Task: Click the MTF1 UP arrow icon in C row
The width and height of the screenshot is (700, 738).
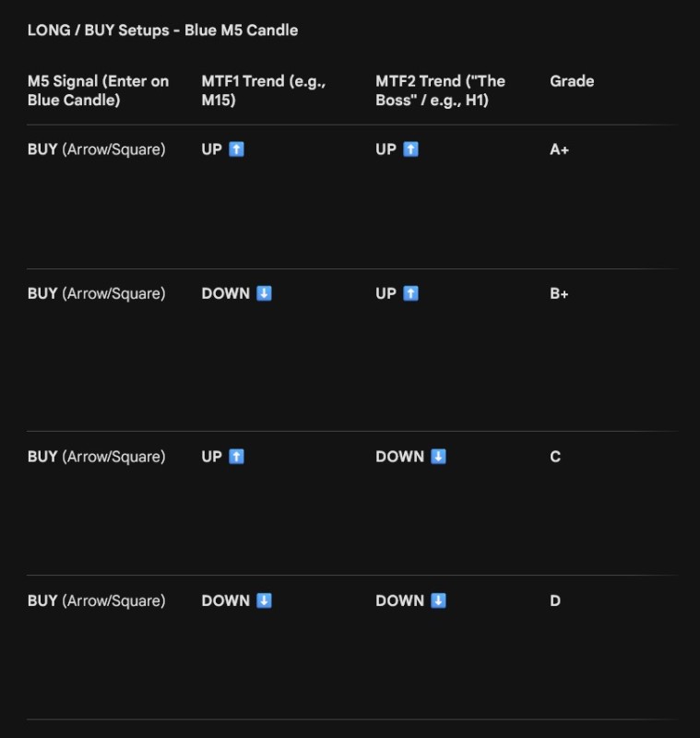Action: 236,457
